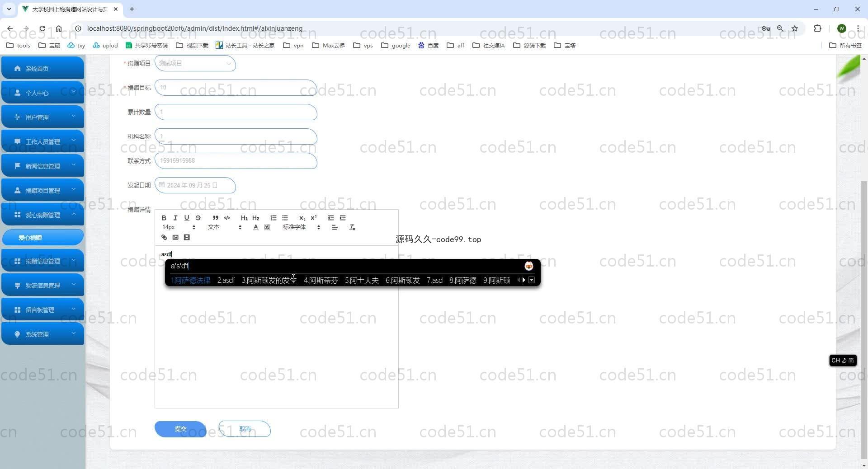This screenshot has height=469, width=868.
Task: Open a new browser tab
Action: pos(132,9)
